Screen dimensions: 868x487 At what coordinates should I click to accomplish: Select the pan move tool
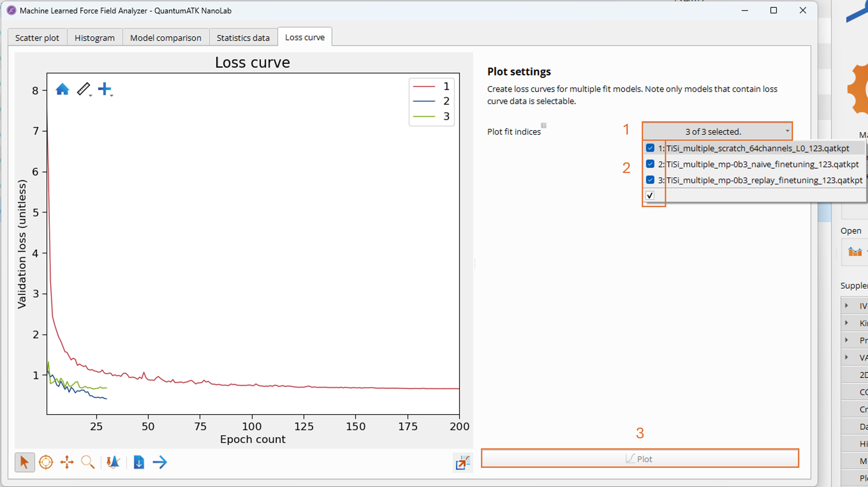click(x=67, y=462)
